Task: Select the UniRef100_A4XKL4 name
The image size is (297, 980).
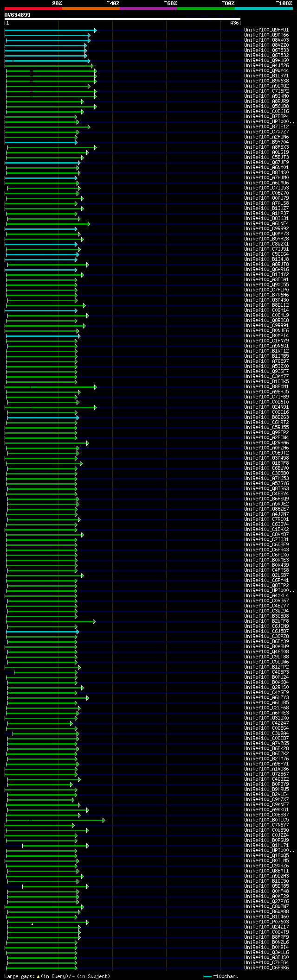Action: [266, 596]
